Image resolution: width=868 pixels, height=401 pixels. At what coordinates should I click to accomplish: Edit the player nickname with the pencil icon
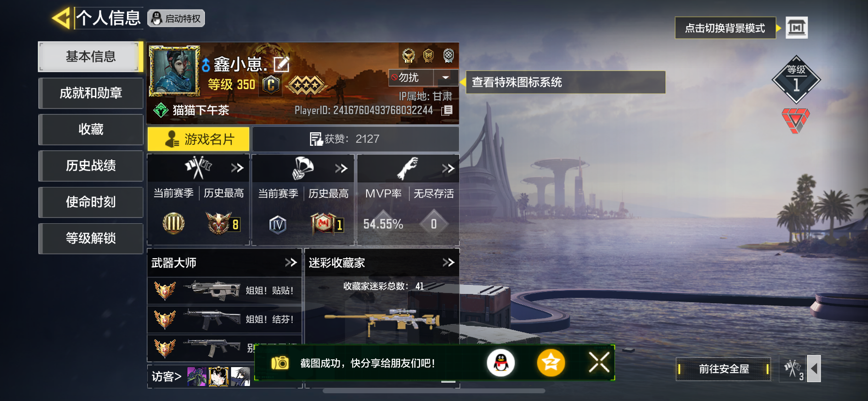(x=281, y=64)
